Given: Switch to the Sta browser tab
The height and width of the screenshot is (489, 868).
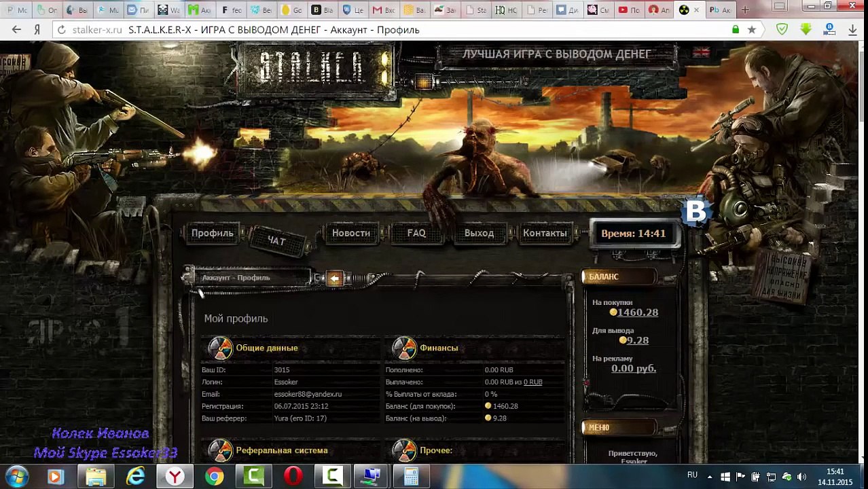Looking at the screenshot, I should point(475,10).
